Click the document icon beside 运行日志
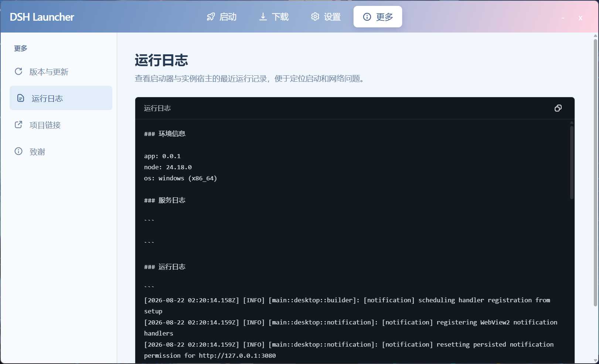Screen dimensions: 599x364 coord(21,98)
